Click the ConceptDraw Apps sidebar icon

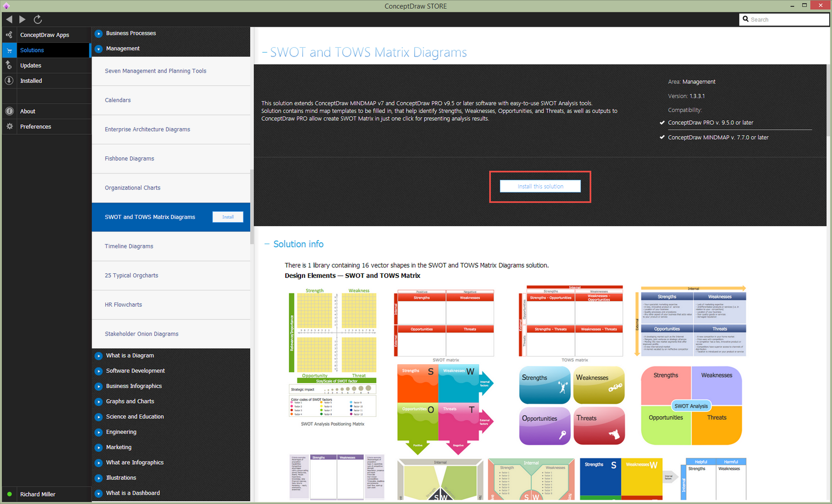pyautogui.click(x=9, y=35)
